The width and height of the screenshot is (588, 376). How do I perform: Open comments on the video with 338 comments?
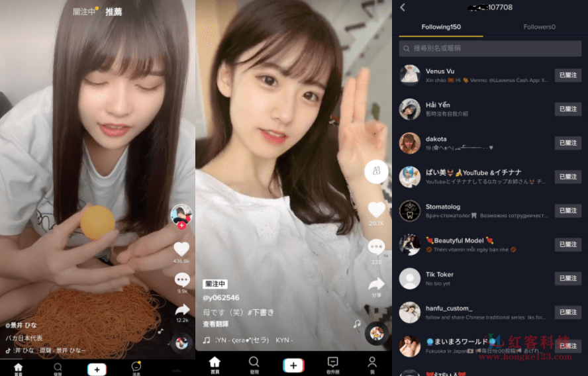pyautogui.click(x=376, y=248)
